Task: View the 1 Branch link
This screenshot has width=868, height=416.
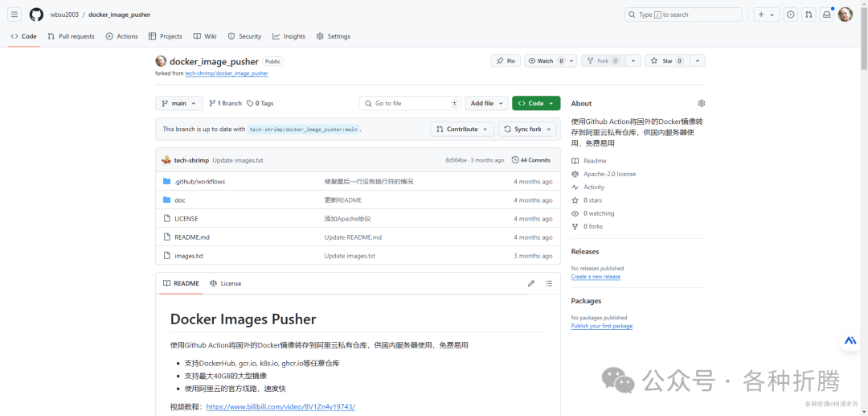Action: (x=225, y=104)
